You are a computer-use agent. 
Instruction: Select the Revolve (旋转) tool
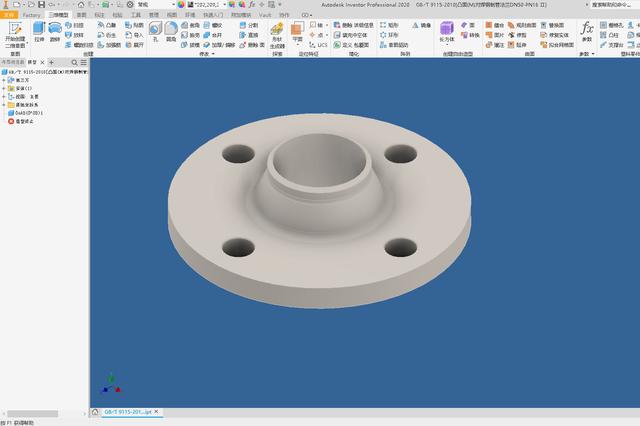tap(55, 32)
